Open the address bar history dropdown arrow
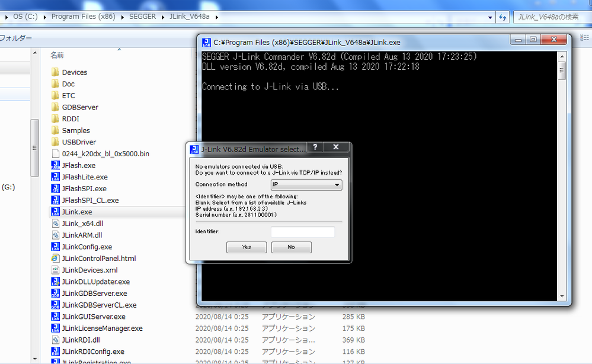Viewport: 592px width, 364px height. 490,17
